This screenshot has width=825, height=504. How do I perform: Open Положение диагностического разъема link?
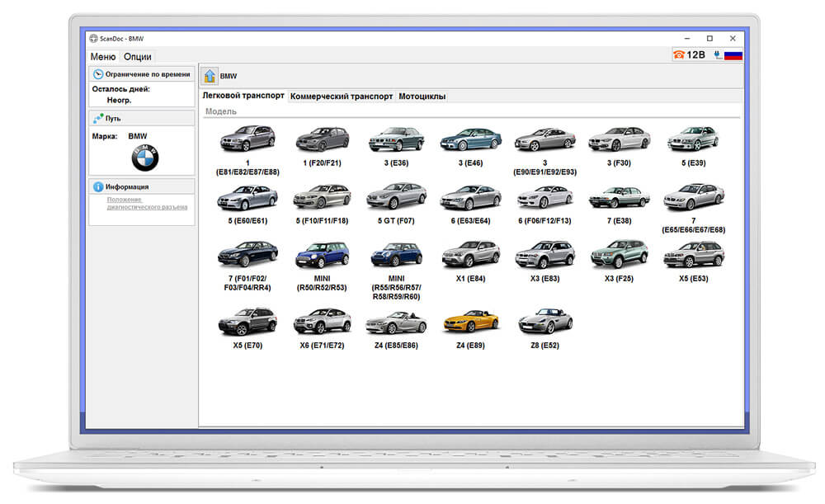tap(147, 203)
